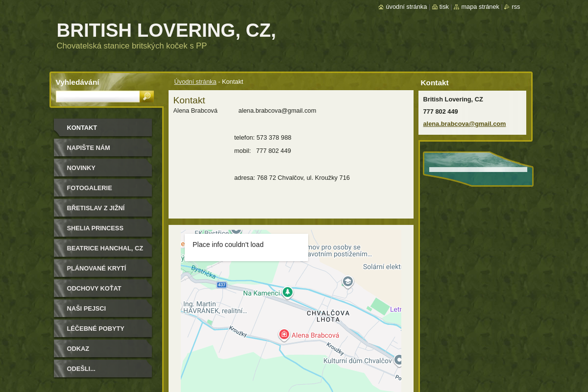
Task: Click the RSS feed icon
Action: [507, 7]
